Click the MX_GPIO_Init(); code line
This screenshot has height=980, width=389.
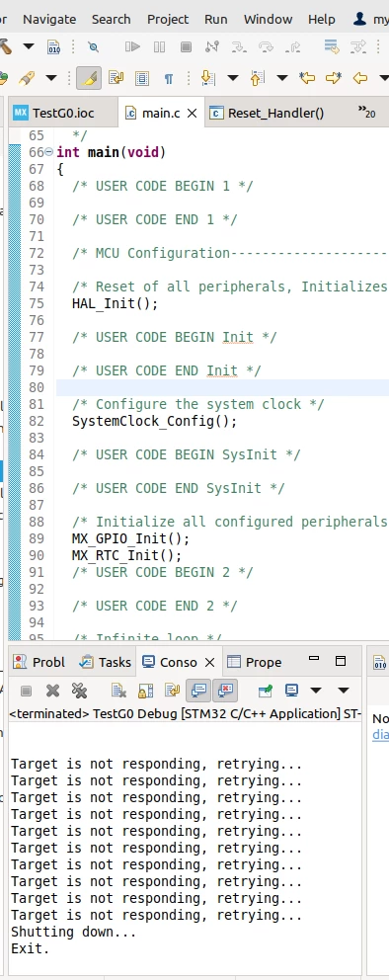(x=130, y=538)
